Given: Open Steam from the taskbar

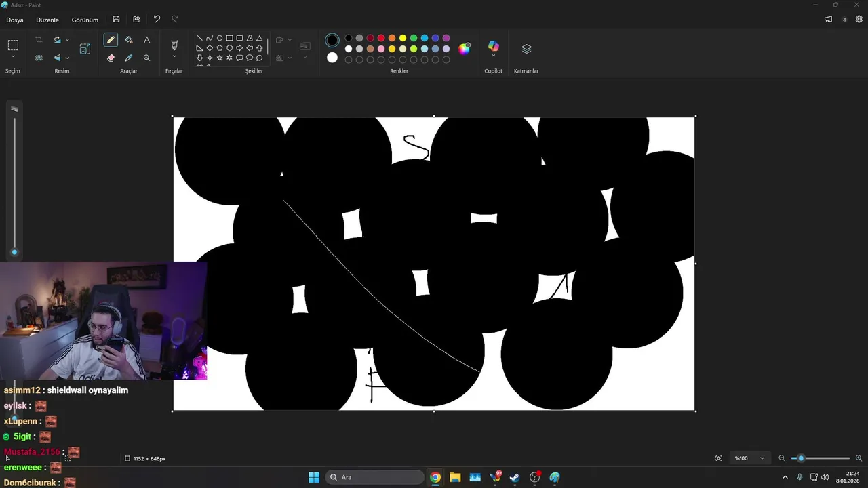Looking at the screenshot, I should coord(515,477).
